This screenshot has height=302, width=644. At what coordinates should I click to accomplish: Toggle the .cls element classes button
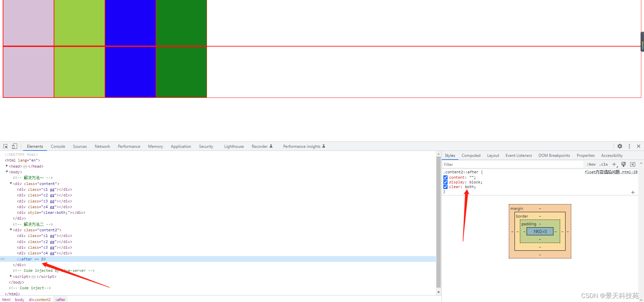click(x=604, y=165)
